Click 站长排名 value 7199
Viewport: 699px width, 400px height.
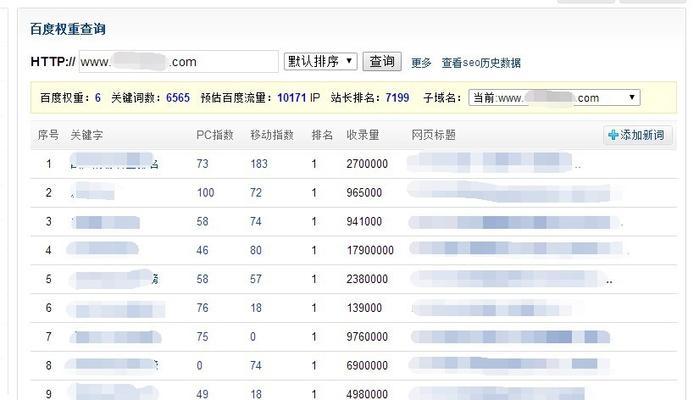pyautogui.click(x=397, y=98)
